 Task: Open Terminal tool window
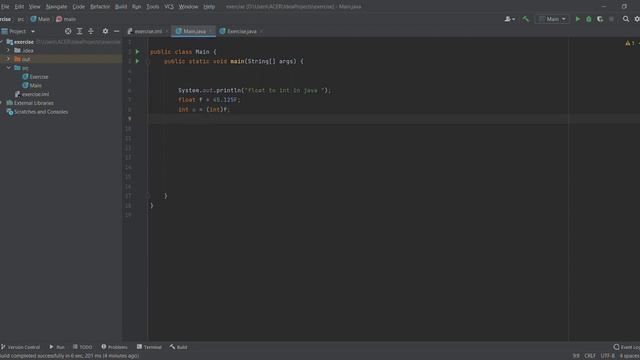pyautogui.click(x=149, y=347)
